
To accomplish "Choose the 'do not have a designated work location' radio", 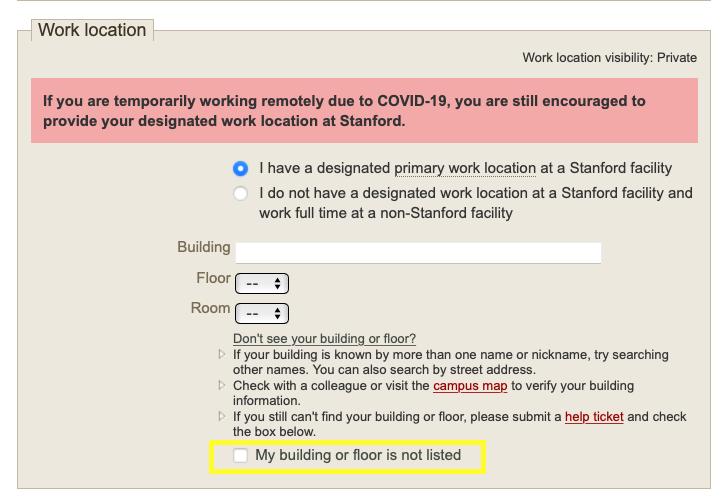I will coord(240,193).
